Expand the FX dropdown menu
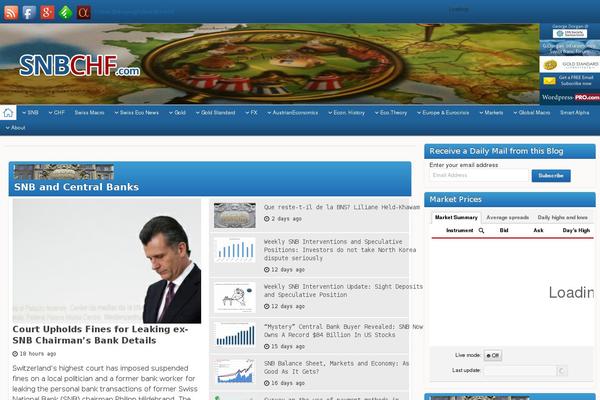The height and width of the screenshot is (400, 600). 251,113
